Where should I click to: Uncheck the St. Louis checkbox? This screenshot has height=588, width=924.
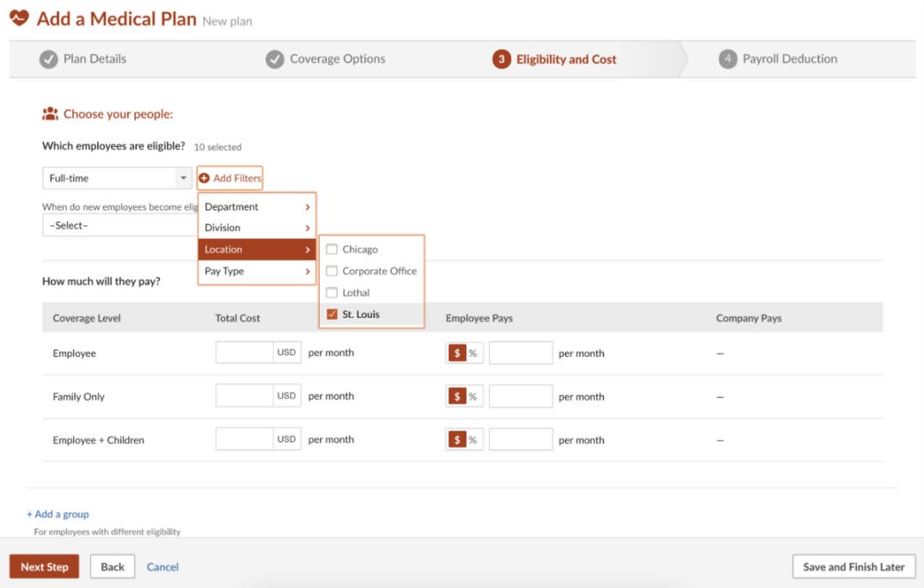point(332,315)
